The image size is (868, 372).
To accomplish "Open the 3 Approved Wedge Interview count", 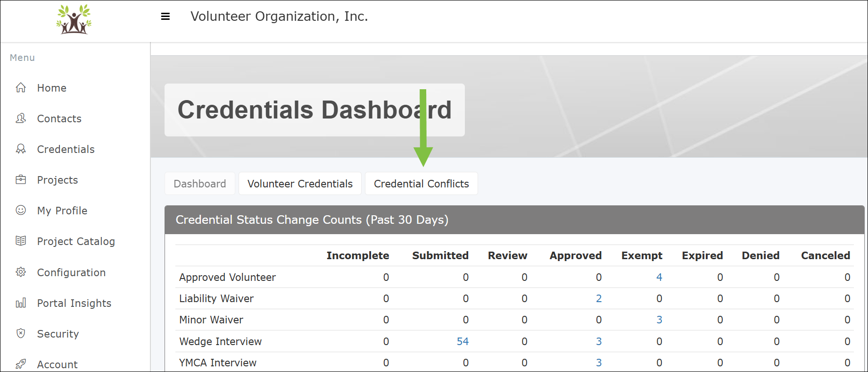I will (x=599, y=341).
